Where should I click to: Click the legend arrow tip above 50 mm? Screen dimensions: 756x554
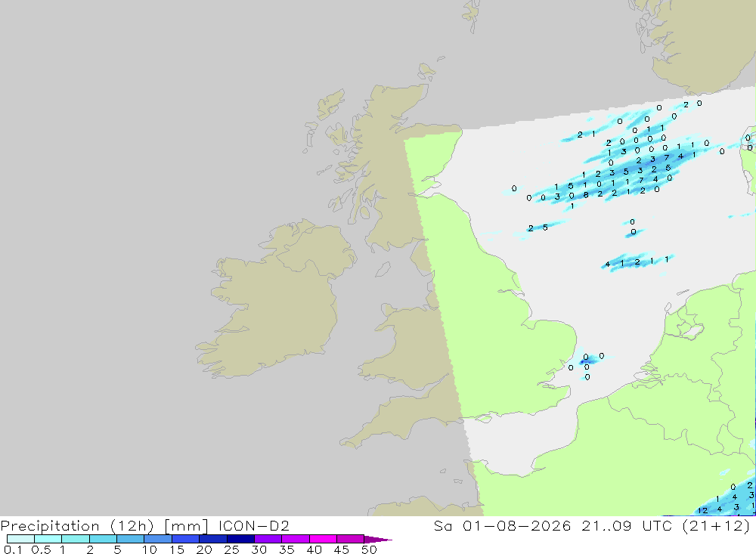(x=378, y=540)
